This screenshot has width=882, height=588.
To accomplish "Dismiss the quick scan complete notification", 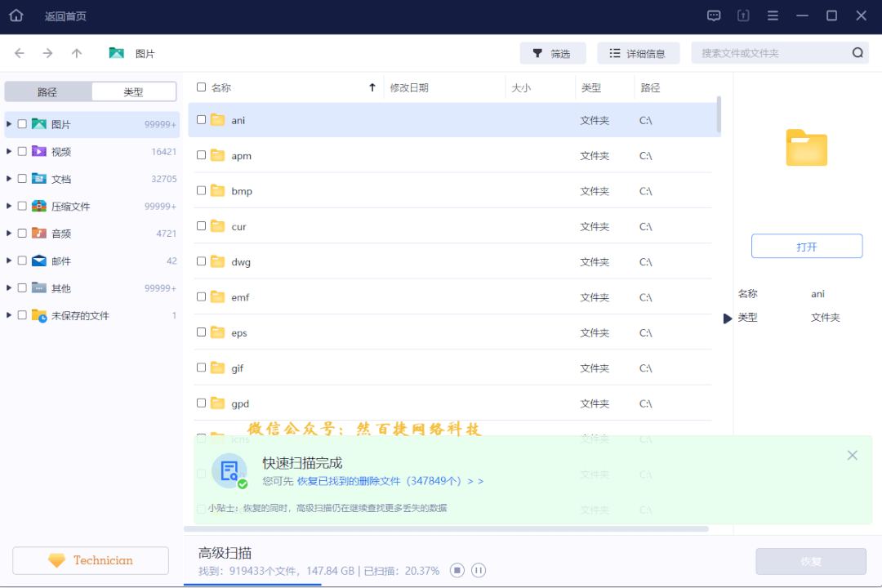I will pyautogui.click(x=852, y=455).
